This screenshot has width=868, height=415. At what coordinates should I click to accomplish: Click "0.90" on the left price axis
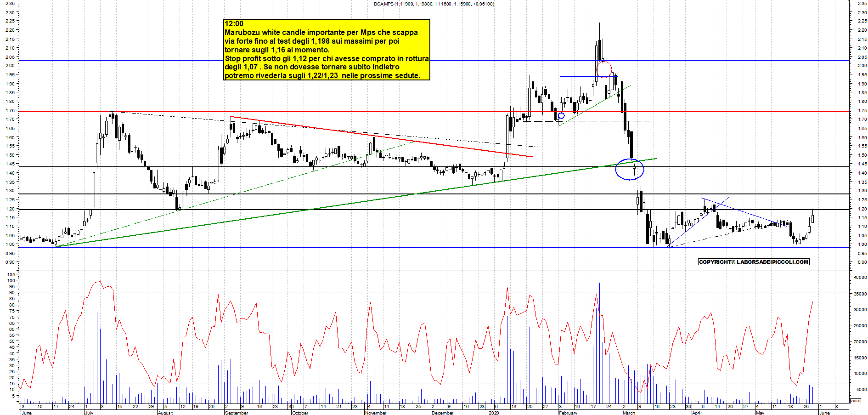10,262
